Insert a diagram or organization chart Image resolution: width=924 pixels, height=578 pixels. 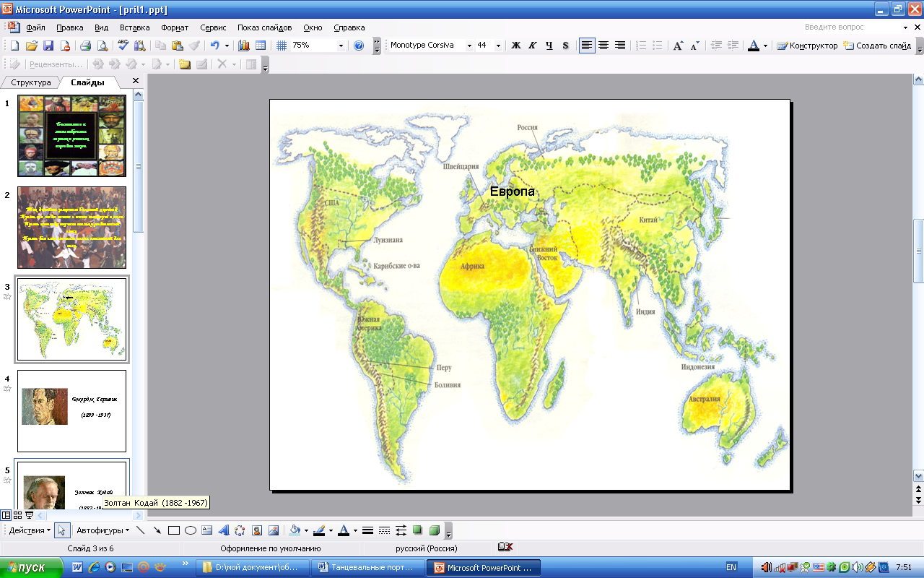240,530
